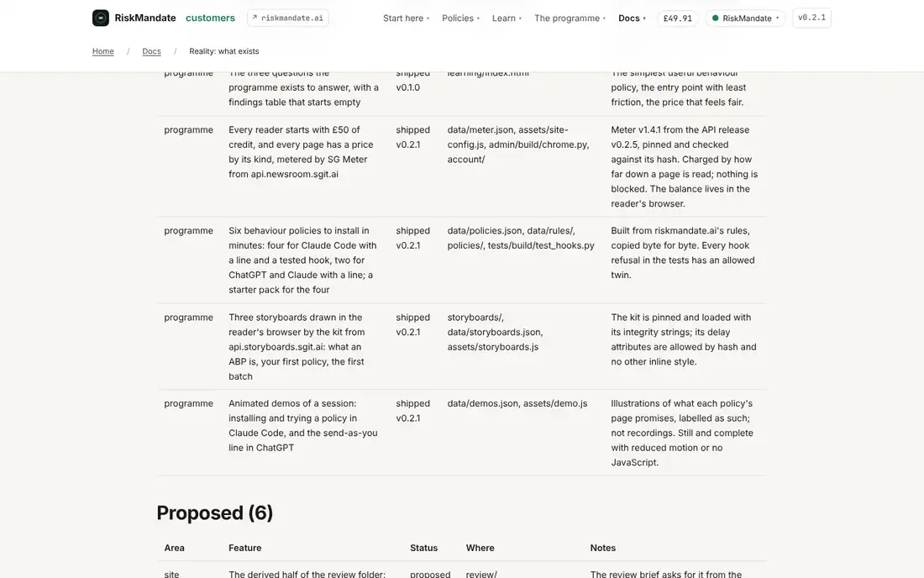Click the 'storyboards/, data/storyboards.json' cell
This screenshot has width=924, height=578.
pyautogui.click(x=495, y=333)
